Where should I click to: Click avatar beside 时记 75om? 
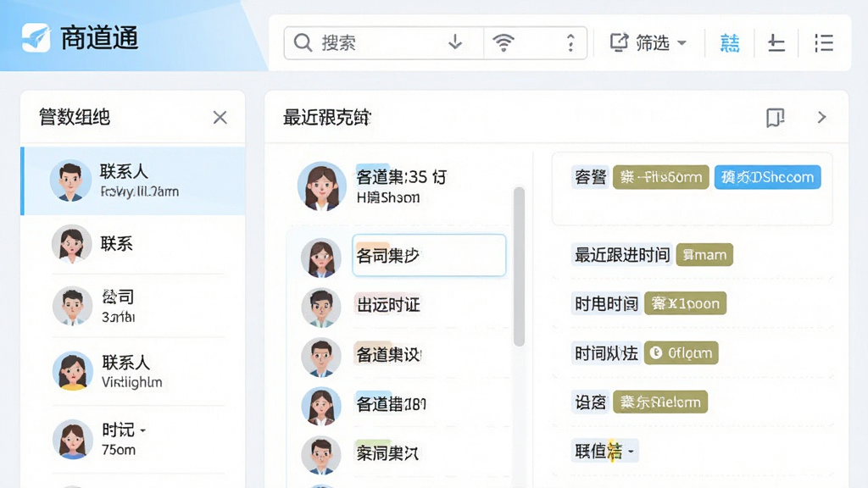[73, 440]
